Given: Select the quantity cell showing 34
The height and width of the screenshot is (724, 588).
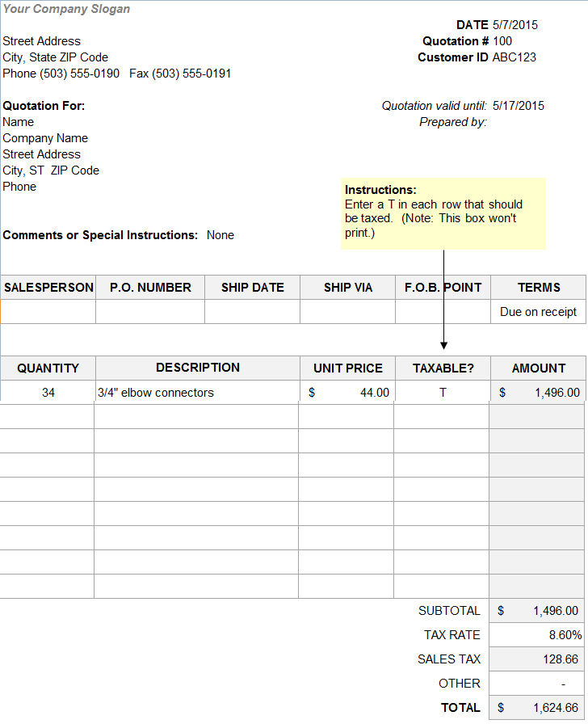Looking at the screenshot, I should pyautogui.click(x=48, y=393).
